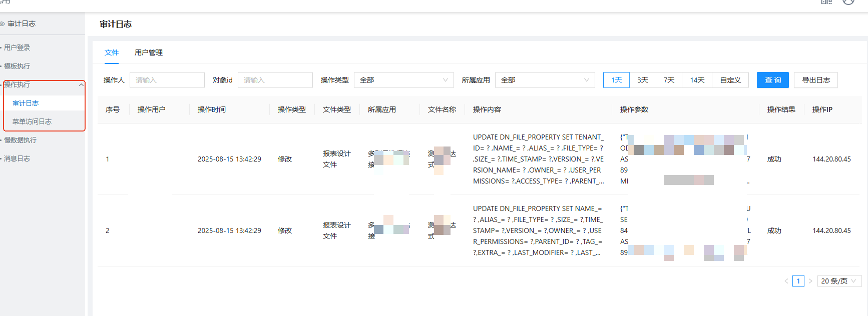Change the 20 条/页 page size

[x=839, y=281]
